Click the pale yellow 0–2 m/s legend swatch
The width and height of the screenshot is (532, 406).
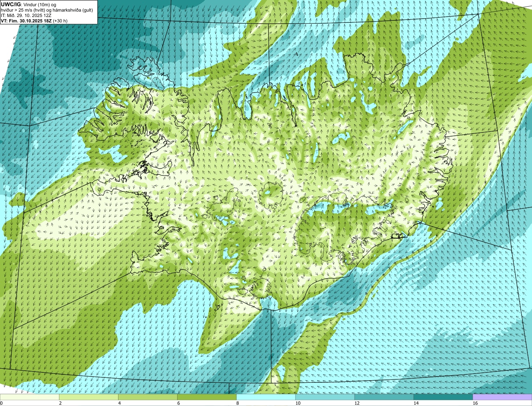pyautogui.click(x=30, y=397)
